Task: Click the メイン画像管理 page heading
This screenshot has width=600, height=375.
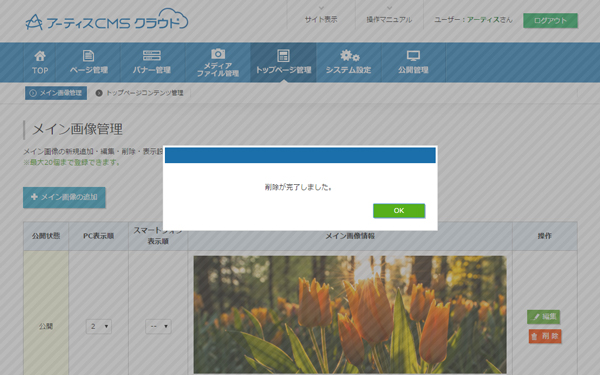Action: click(77, 129)
